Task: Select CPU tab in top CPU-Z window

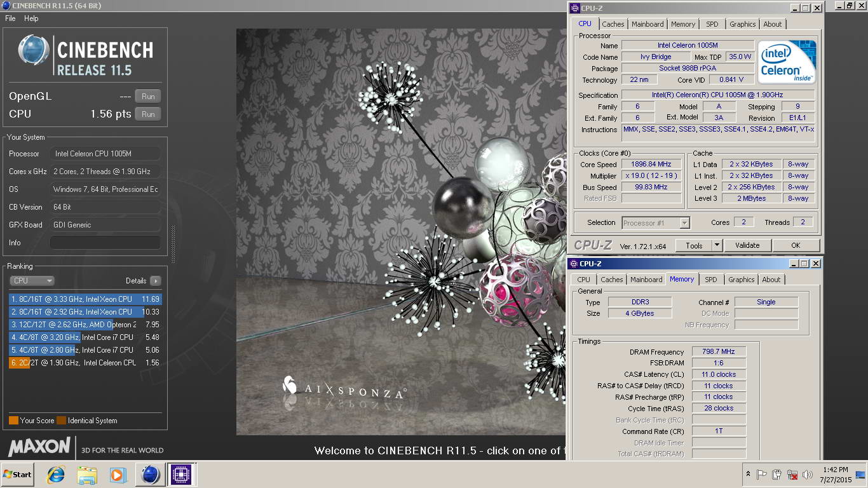Action: [x=585, y=24]
